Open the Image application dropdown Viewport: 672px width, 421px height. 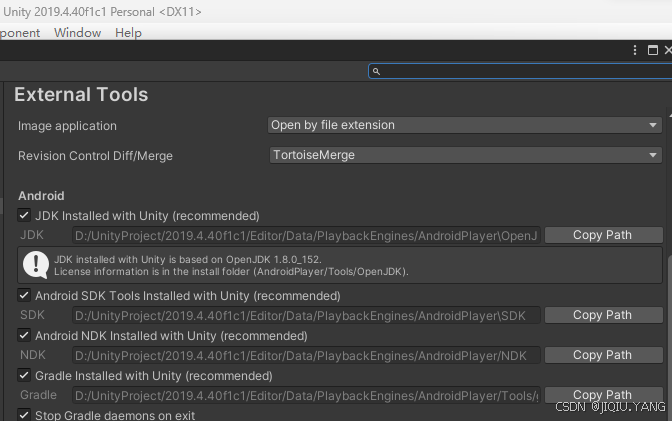coord(465,125)
